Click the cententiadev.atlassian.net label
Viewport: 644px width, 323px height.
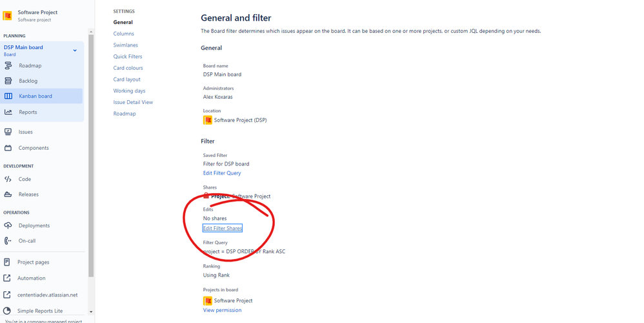point(47,295)
